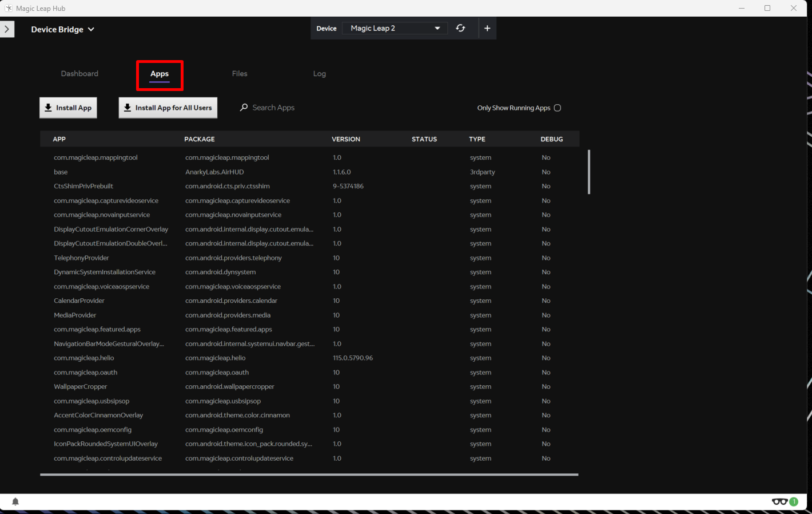Viewport: 812px width, 514px height.
Task: Click Install App for All Users
Action: pos(168,108)
